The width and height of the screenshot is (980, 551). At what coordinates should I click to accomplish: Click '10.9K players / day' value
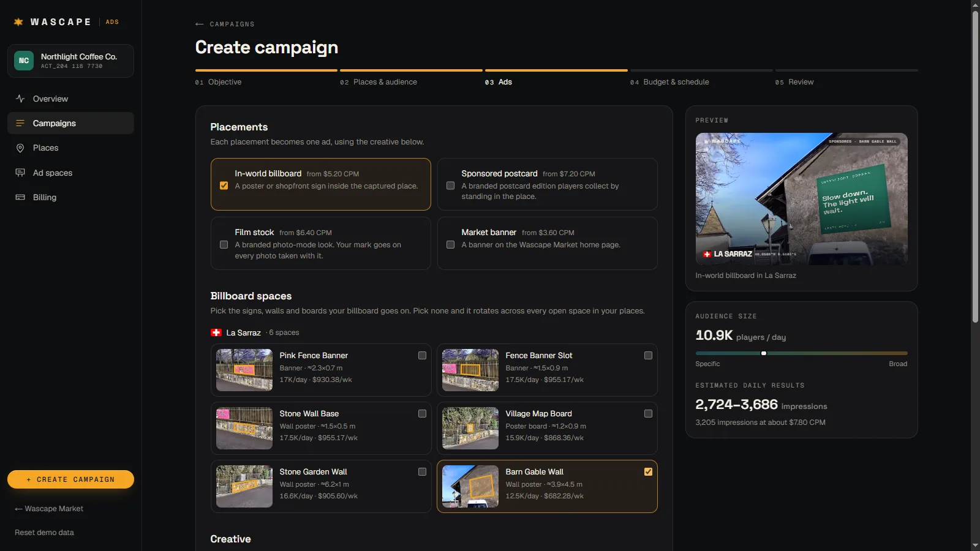(x=741, y=335)
